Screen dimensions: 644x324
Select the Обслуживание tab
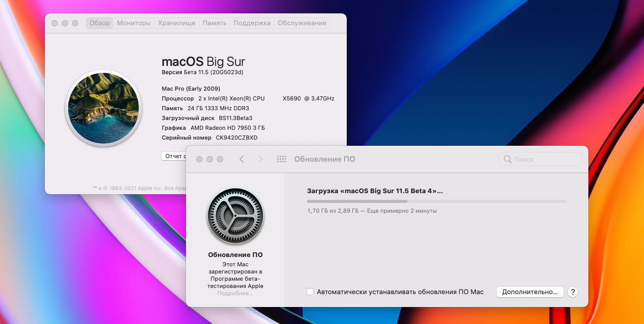[x=302, y=23]
